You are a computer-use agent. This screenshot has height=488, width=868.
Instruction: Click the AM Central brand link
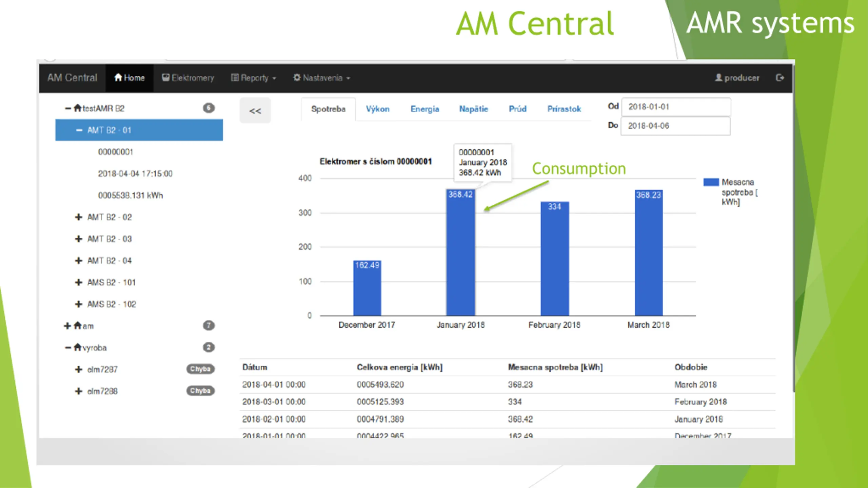72,78
